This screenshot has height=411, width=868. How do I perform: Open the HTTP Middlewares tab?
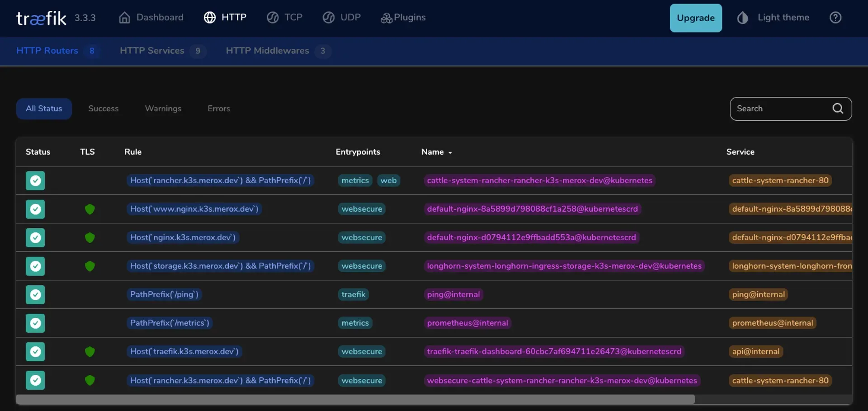click(x=267, y=51)
